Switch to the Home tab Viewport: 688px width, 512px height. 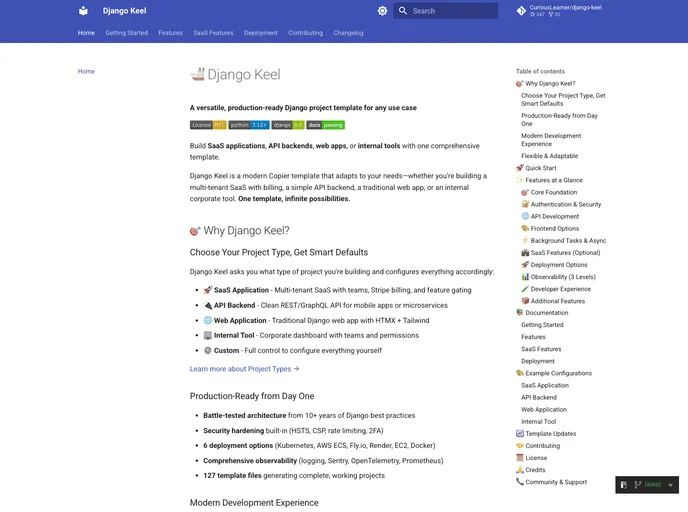pyautogui.click(x=86, y=33)
